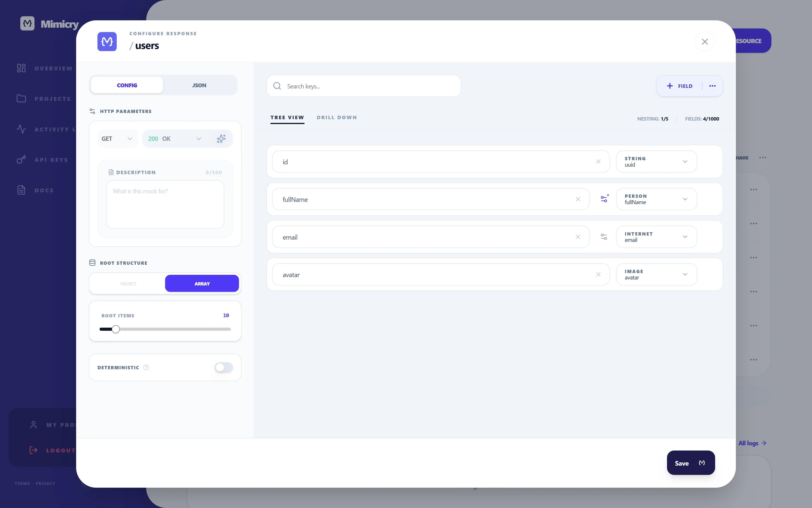Image resolution: width=812 pixels, height=508 pixels.
Task: Open email field settings sliders icon
Action: tap(604, 237)
